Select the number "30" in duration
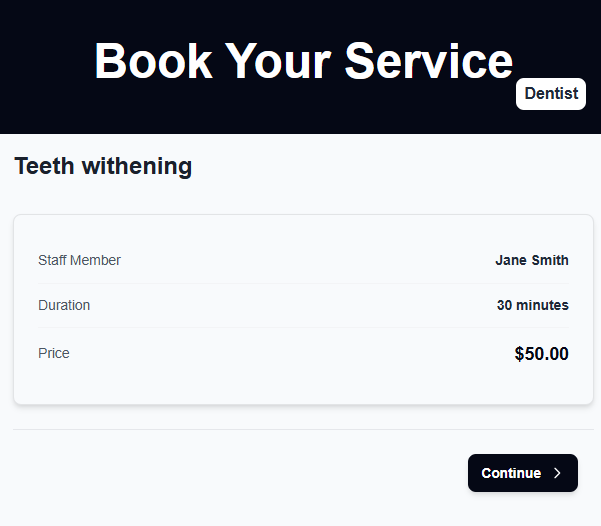 [505, 305]
